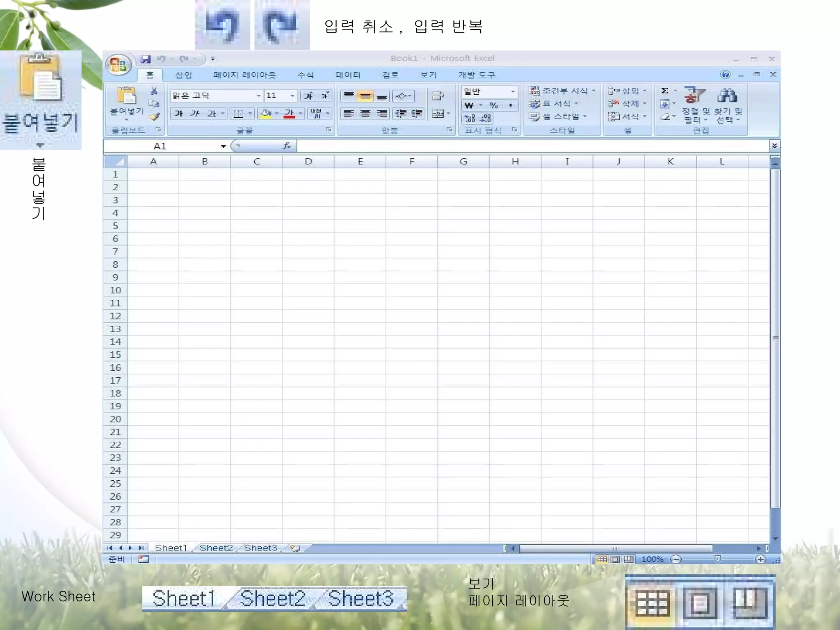Click the Find and Select binoculars icon
The height and width of the screenshot is (630, 840).
pyautogui.click(x=727, y=96)
